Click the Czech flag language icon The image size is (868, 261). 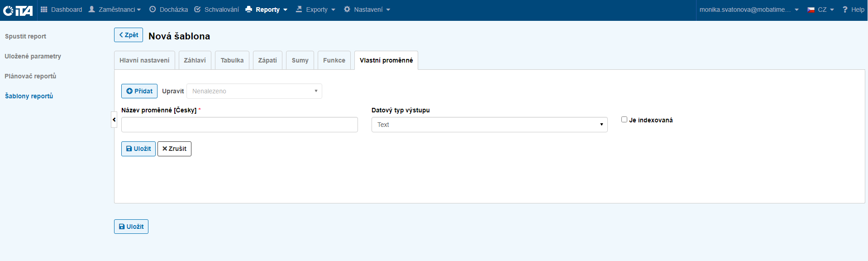coord(811,10)
